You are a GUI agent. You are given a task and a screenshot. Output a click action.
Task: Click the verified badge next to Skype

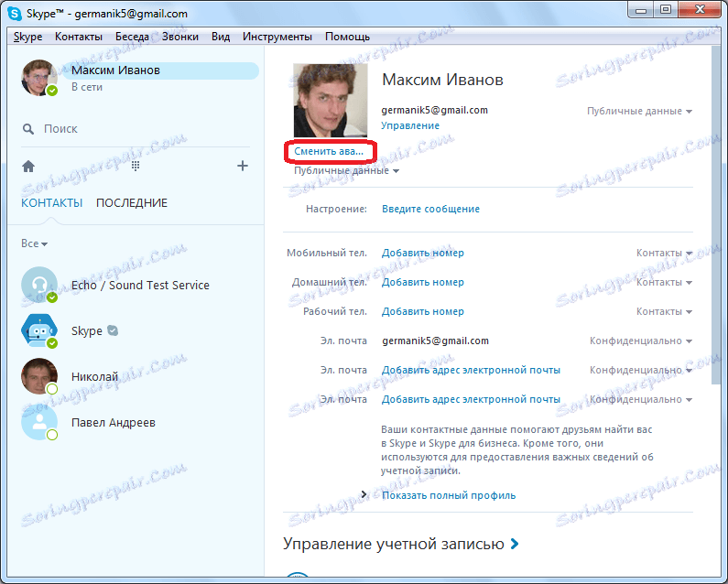click(x=113, y=330)
